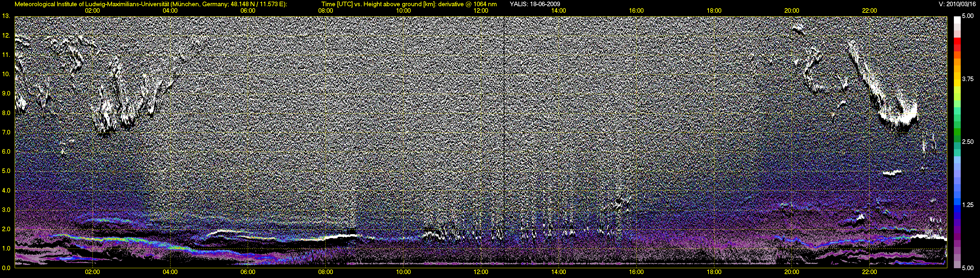Click the 0.0 height label at the axis origin
Screen dimensions: 980x278
(x=6, y=268)
